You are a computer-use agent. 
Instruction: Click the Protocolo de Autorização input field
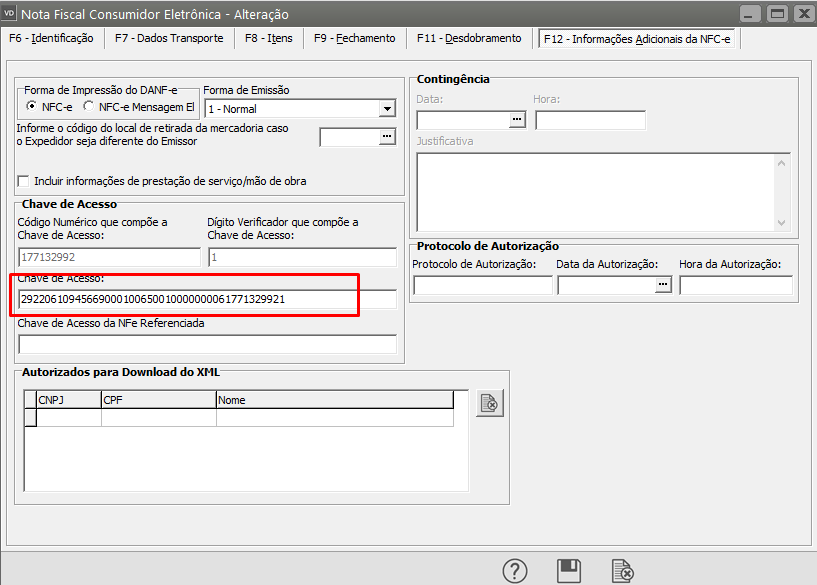pyautogui.click(x=483, y=285)
